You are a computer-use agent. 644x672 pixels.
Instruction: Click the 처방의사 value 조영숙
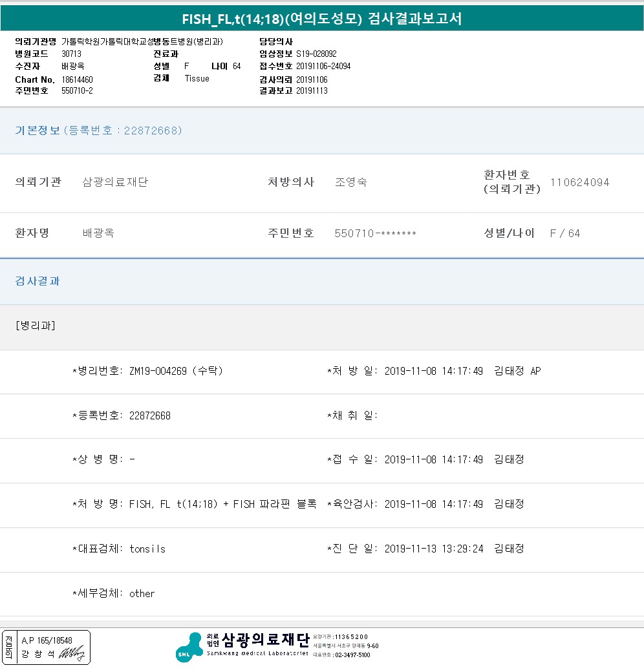click(351, 182)
